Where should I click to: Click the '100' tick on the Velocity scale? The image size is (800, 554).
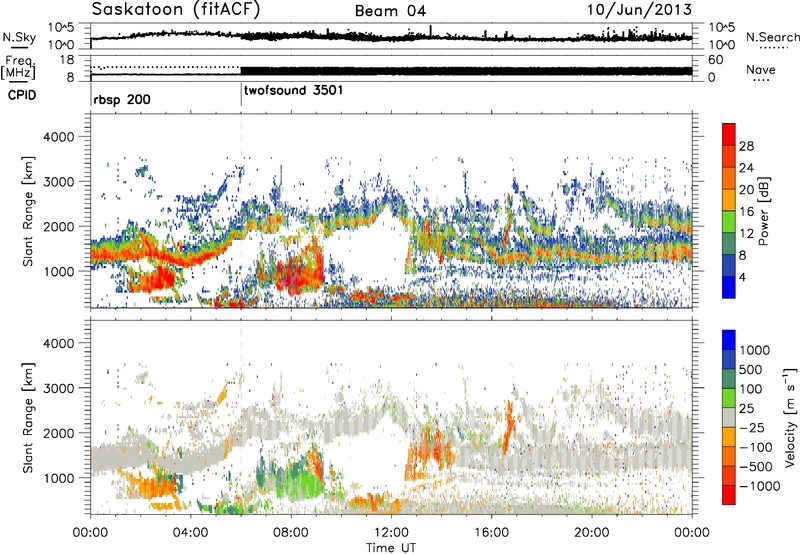click(x=750, y=389)
